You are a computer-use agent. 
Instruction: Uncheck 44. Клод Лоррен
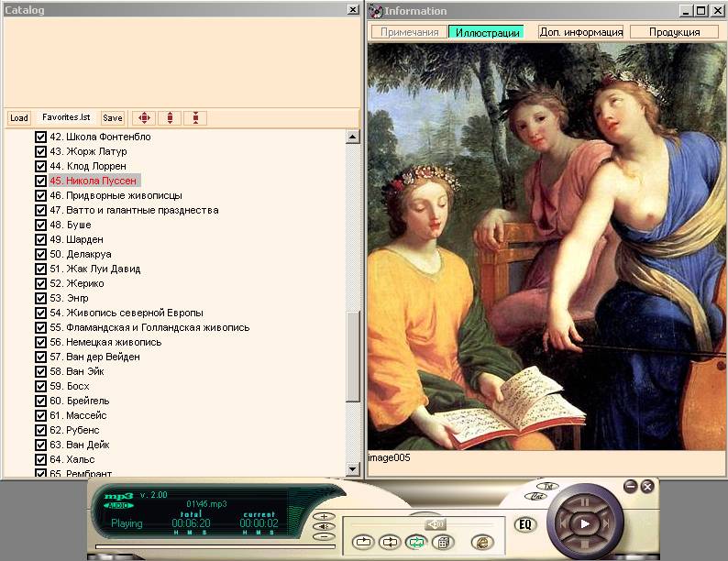pos(41,166)
